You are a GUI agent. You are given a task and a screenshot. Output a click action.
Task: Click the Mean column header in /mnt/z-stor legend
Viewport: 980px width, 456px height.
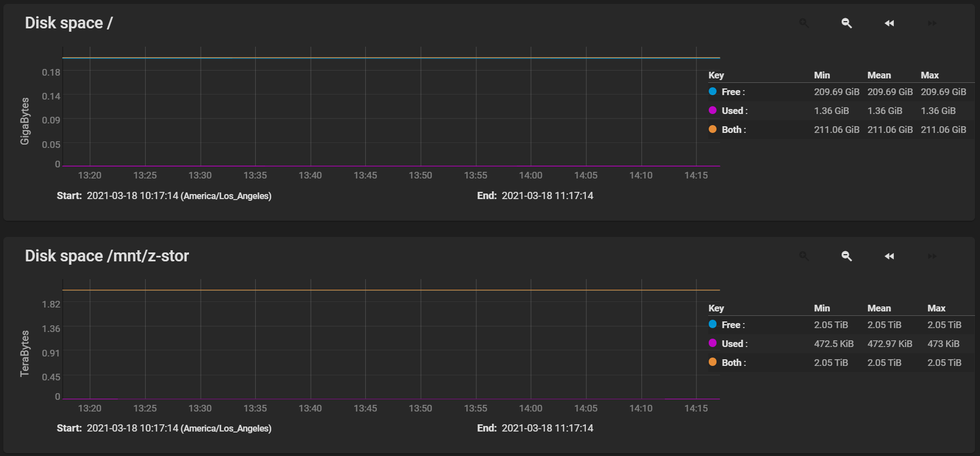(x=879, y=308)
